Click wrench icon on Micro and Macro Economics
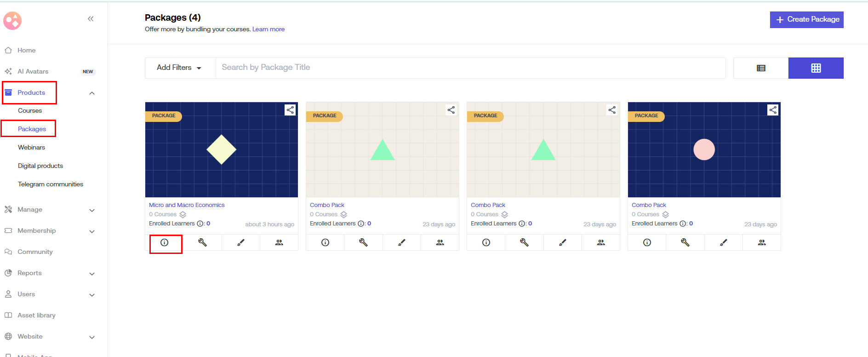The image size is (868, 357). pyautogui.click(x=202, y=242)
